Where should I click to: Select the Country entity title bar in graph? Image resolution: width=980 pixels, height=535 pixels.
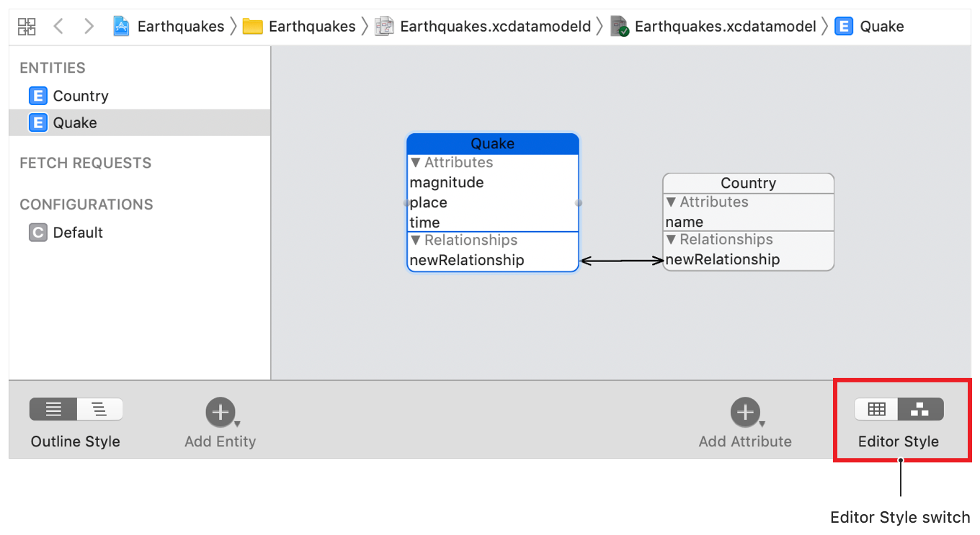point(749,183)
